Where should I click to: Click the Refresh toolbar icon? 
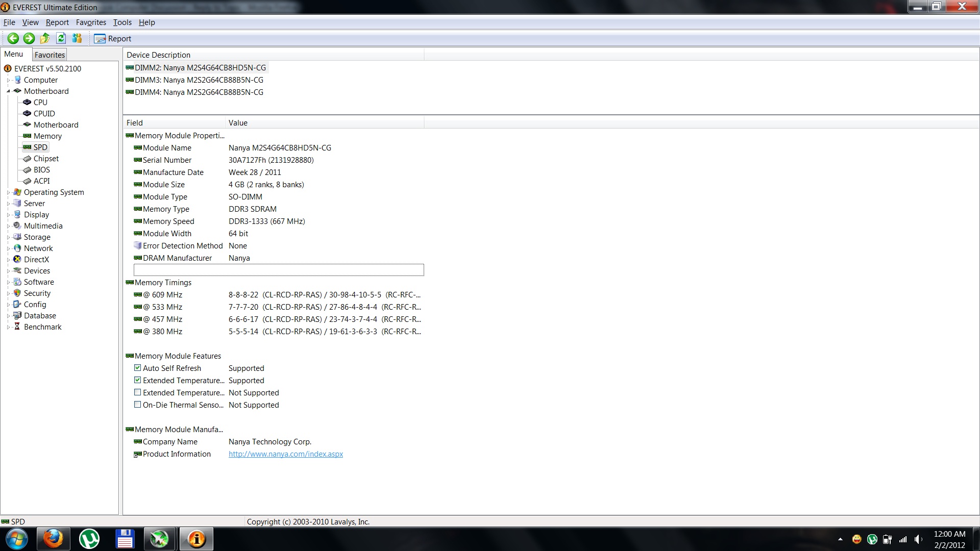coord(61,38)
